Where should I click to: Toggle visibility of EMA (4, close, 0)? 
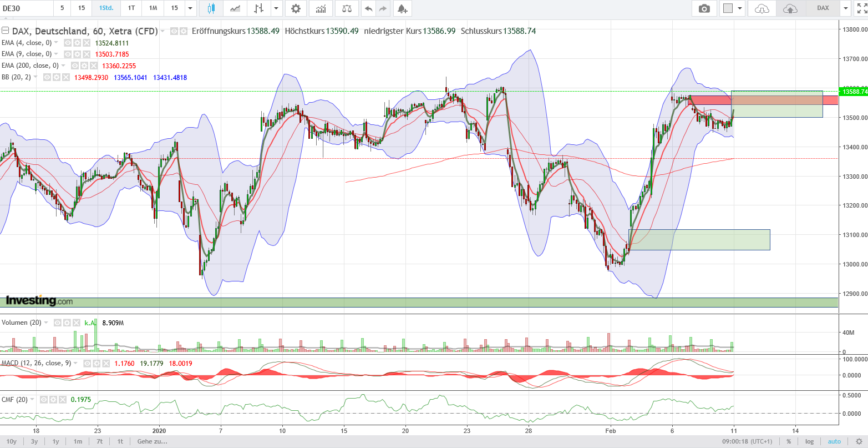click(x=67, y=43)
